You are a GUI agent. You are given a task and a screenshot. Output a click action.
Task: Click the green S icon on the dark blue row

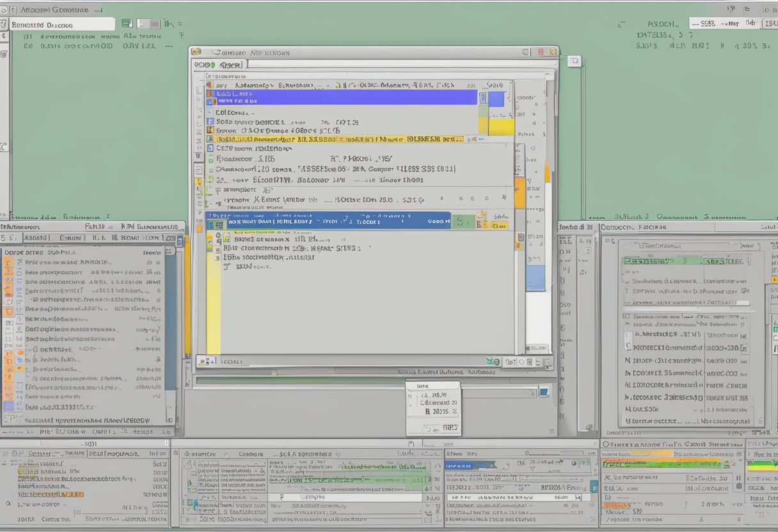[x=460, y=222]
